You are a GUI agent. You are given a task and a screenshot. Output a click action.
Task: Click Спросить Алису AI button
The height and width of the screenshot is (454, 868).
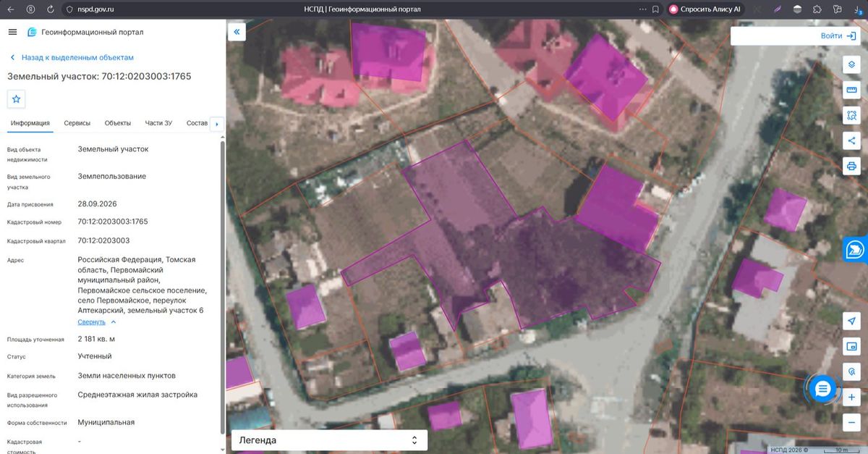pyautogui.click(x=705, y=9)
